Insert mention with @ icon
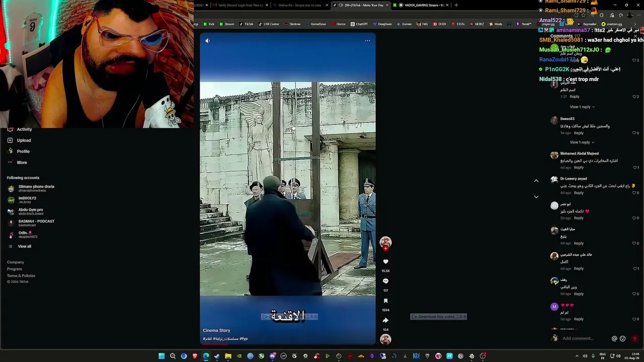 614,339
